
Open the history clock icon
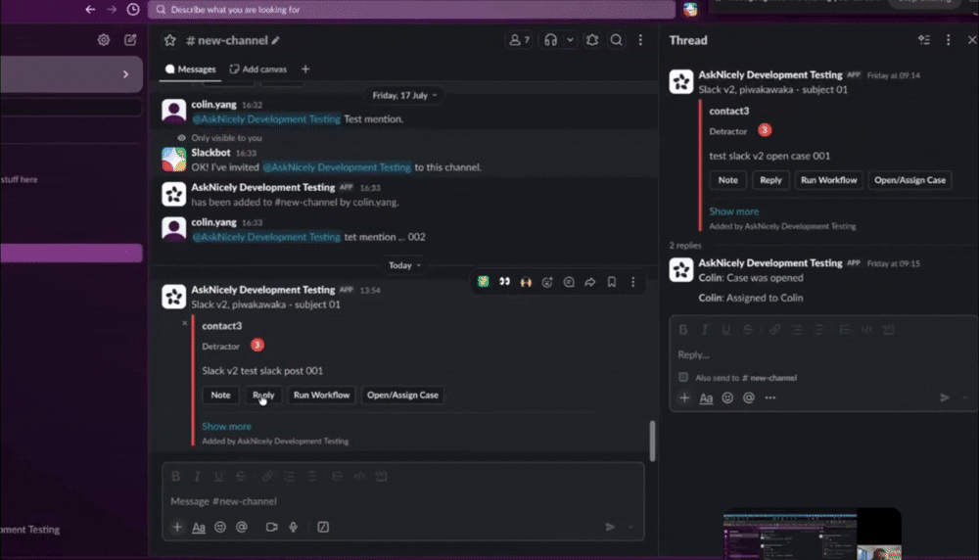[x=133, y=10]
